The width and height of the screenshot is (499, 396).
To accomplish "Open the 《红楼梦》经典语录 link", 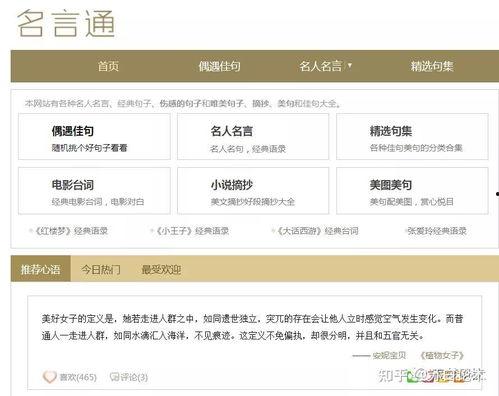I will (x=71, y=231).
